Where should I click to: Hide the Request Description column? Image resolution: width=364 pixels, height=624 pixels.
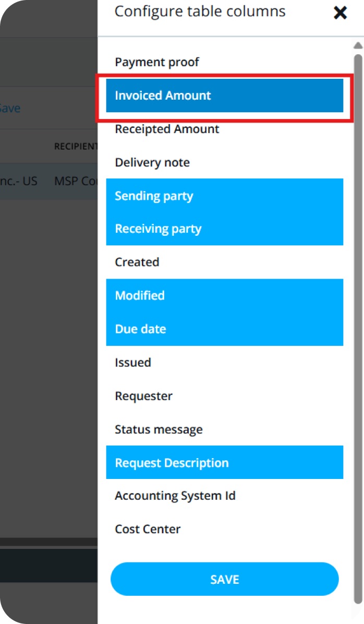tap(224, 463)
